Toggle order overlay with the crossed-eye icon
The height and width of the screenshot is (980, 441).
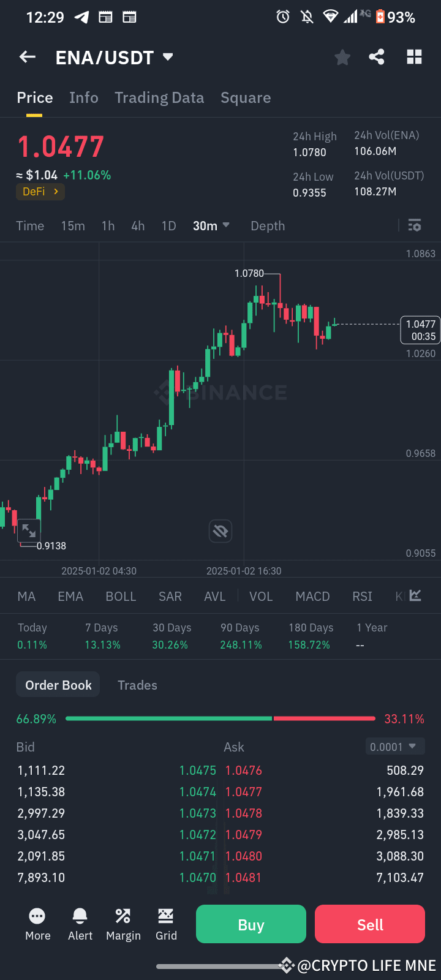click(221, 531)
